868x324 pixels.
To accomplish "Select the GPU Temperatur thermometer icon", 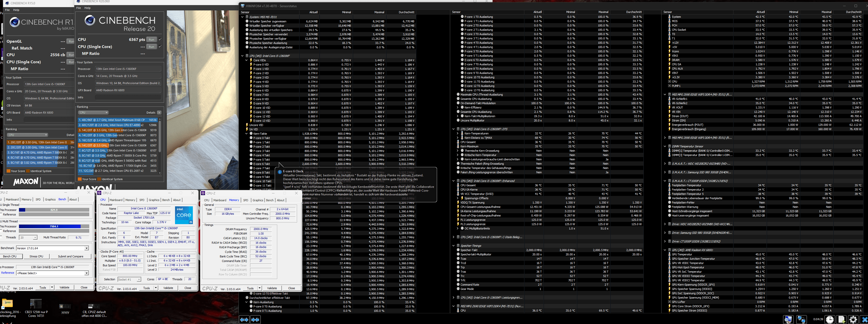I will click(669, 254).
